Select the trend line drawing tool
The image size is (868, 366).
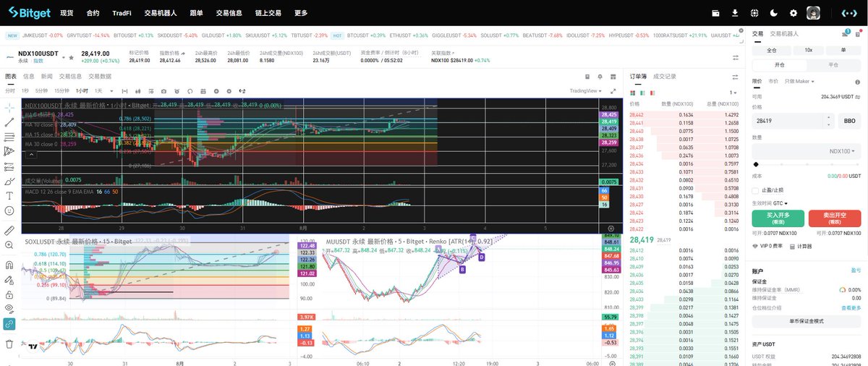click(x=9, y=122)
